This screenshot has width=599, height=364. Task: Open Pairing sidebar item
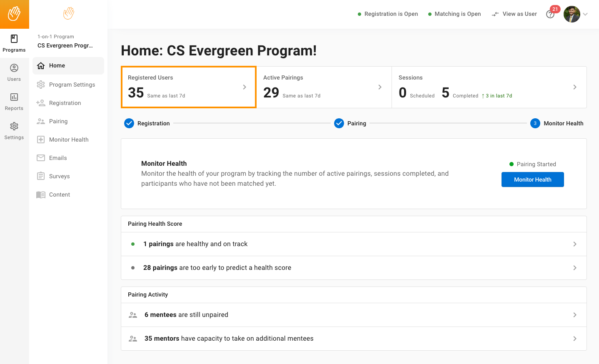point(68,121)
